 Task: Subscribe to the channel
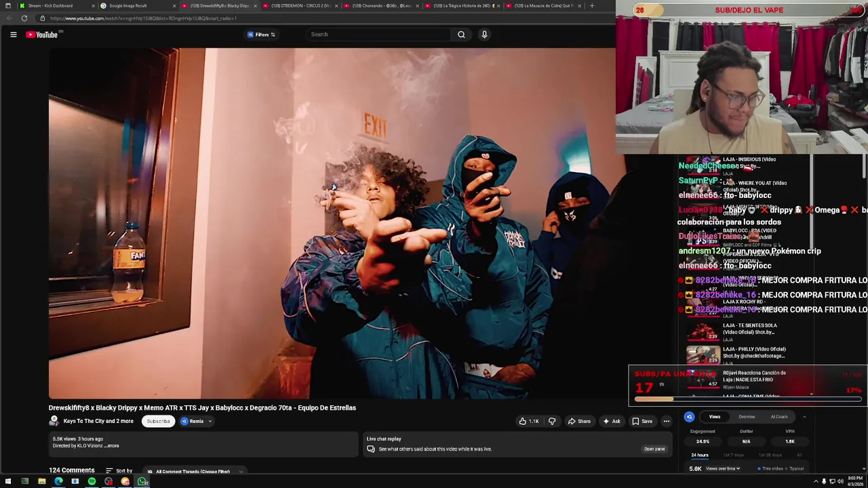tap(159, 421)
